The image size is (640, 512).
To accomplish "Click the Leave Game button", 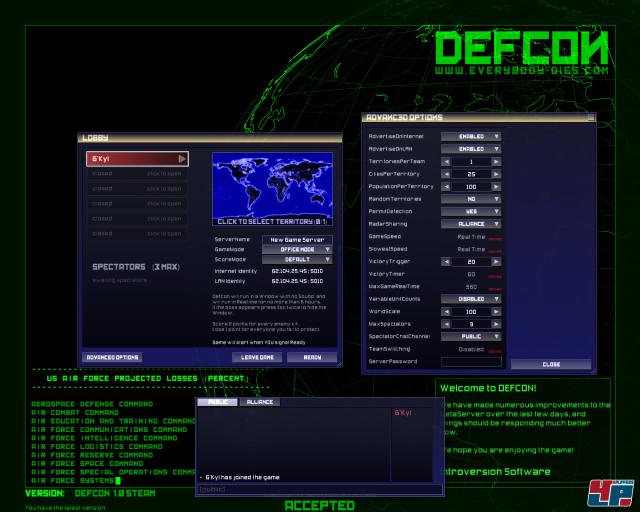I will [x=257, y=357].
